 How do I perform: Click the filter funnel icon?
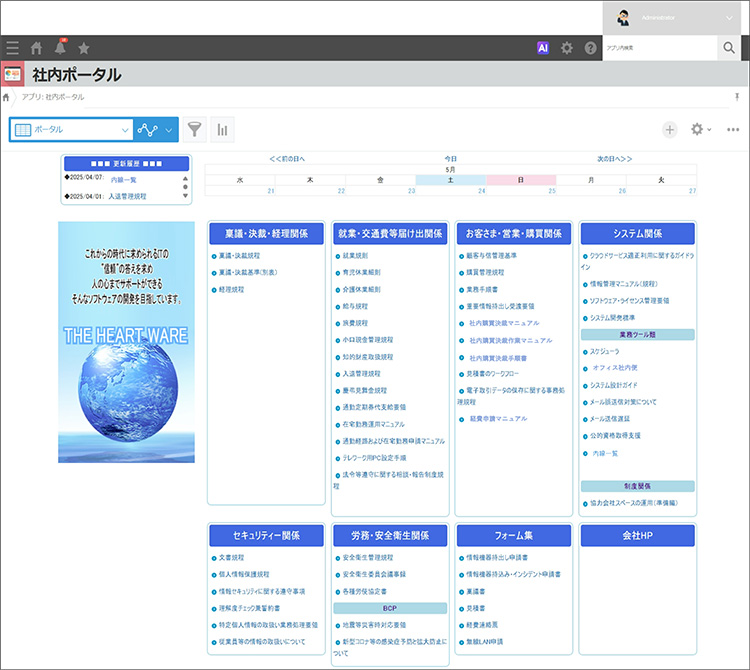195,129
